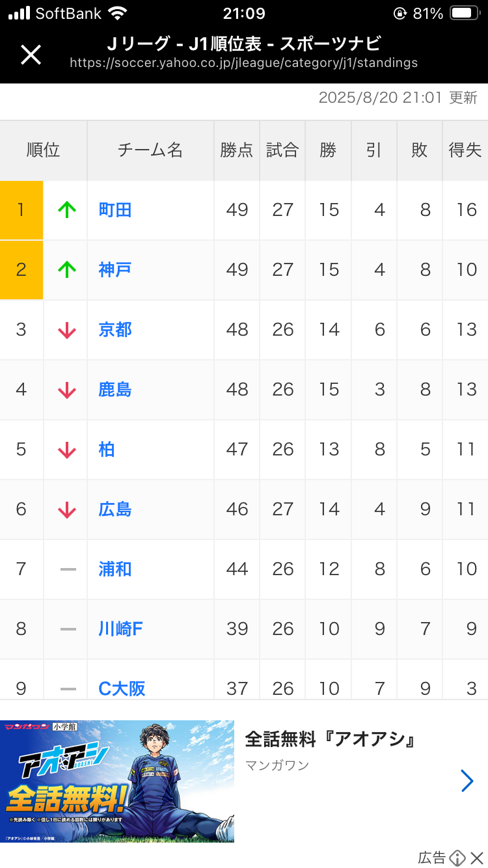Tap the soccer.yahoo.co.jp URL text
488x868 pixels.
click(243, 63)
